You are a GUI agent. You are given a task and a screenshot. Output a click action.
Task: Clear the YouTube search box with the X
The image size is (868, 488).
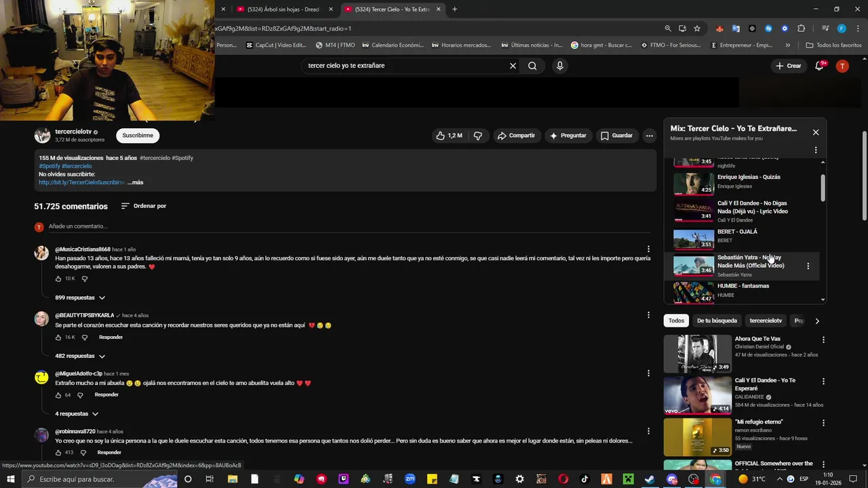click(x=513, y=66)
